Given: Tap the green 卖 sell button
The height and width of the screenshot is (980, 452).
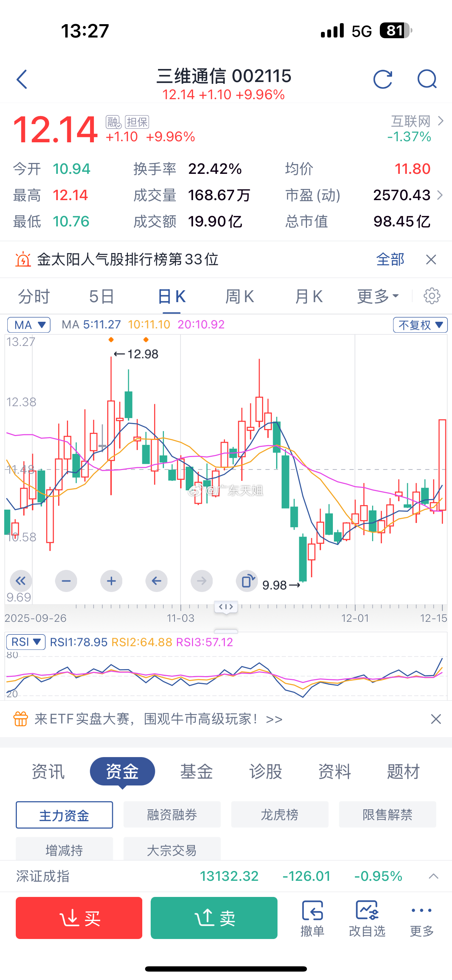Looking at the screenshot, I should 214,918.
